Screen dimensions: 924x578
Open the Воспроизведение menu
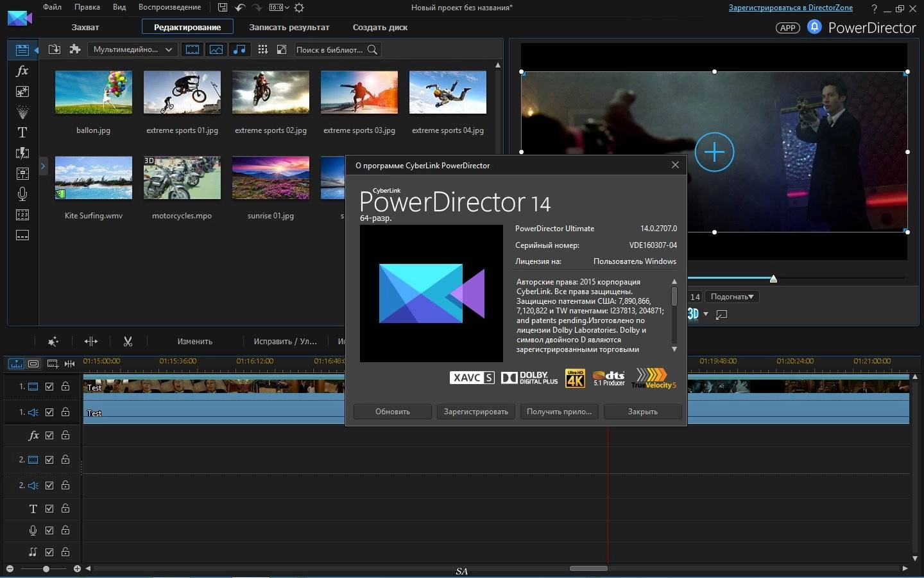[169, 7]
